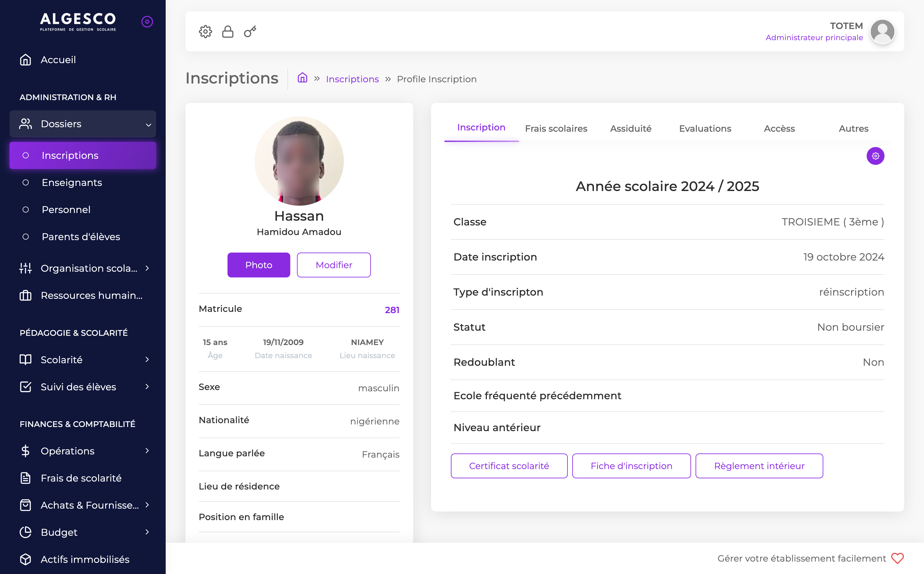The width and height of the screenshot is (924, 574).
Task: Click the TOTEM profile avatar
Action: (x=882, y=32)
